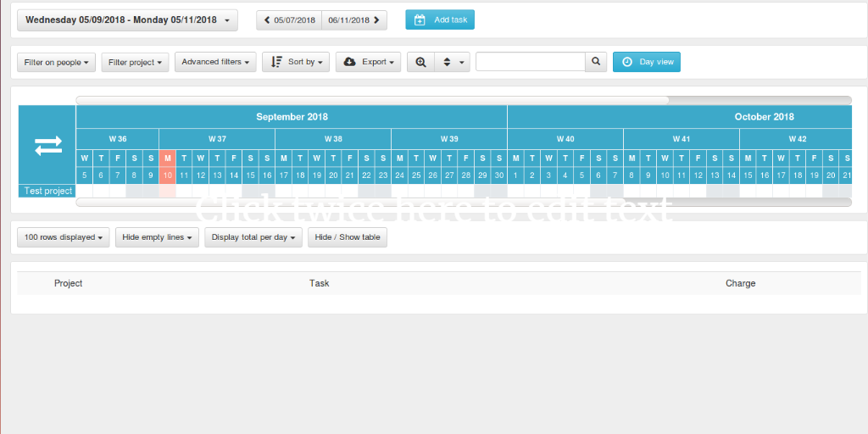Open the Export dropdown
The image size is (868, 434).
(368, 62)
